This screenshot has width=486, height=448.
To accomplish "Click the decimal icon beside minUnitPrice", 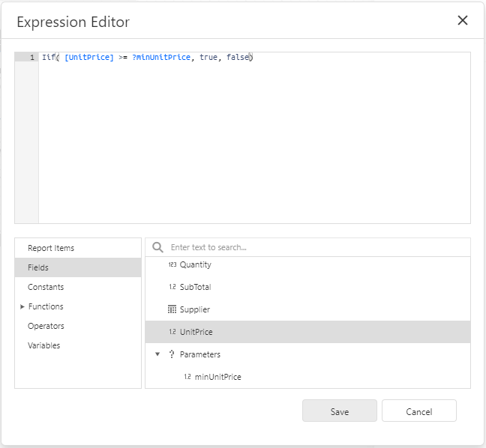I will 187,377.
